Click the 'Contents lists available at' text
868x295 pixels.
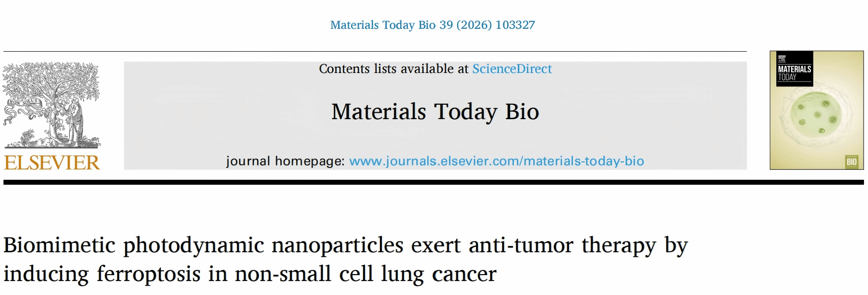pyautogui.click(x=393, y=69)
